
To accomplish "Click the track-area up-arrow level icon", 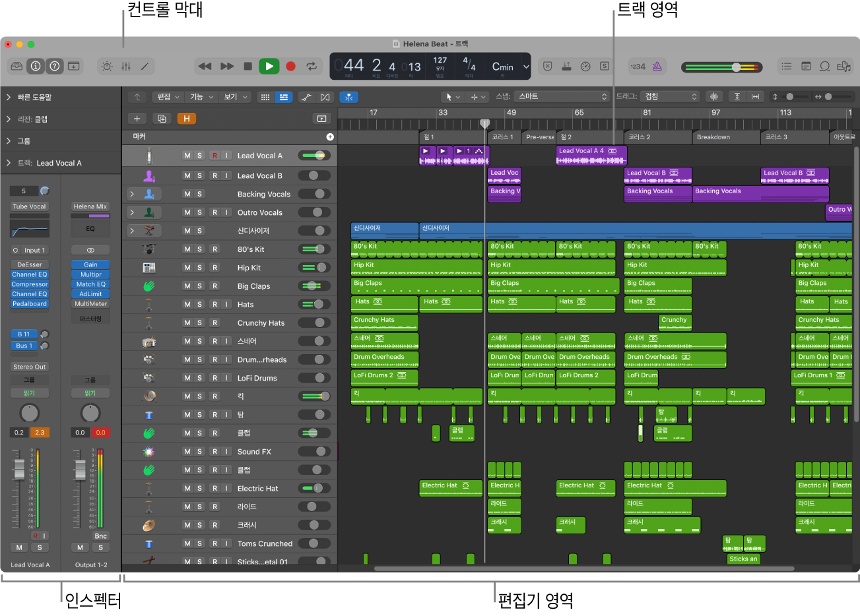I will pos(137,97).
